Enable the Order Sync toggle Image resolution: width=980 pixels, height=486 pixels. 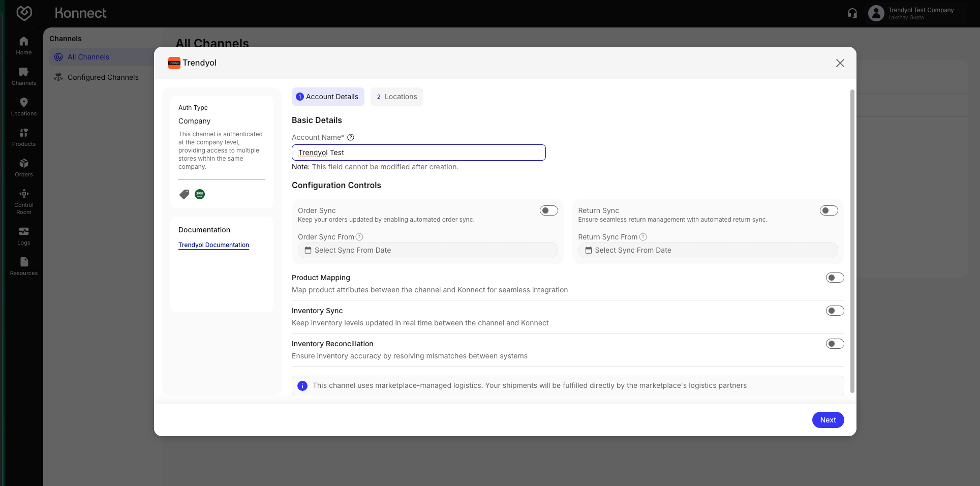click(x=549, y=210)
